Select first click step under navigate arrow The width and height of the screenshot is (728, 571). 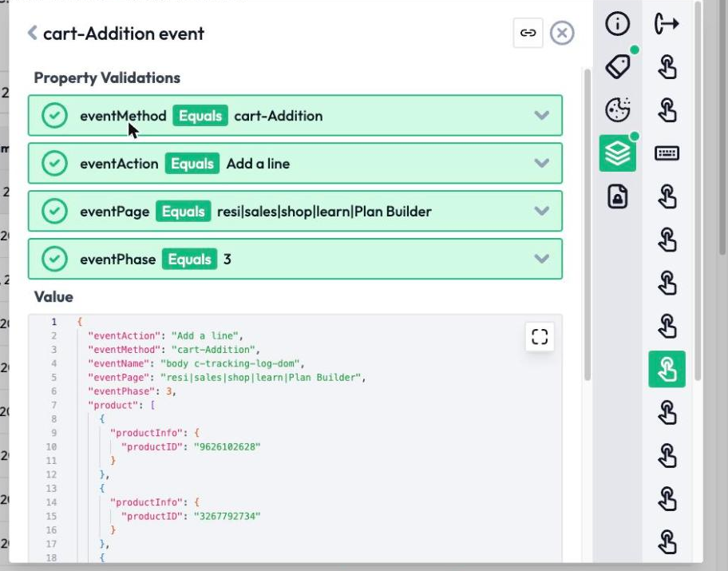[667, 66]
